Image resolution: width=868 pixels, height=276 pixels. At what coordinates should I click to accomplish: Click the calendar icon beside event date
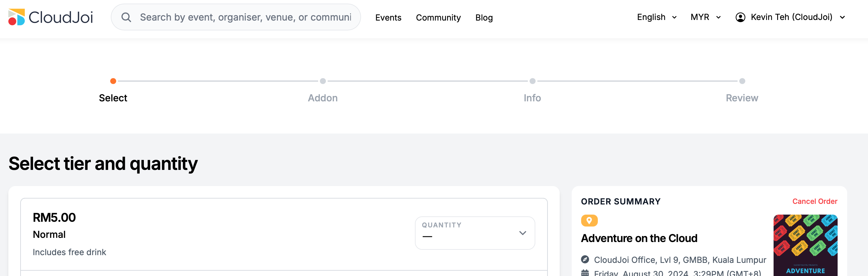585,273
